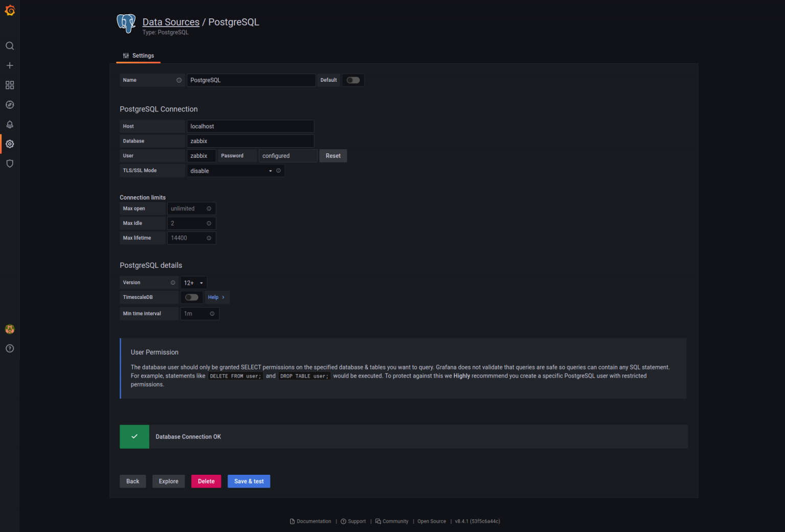Image resolution: width=785 pixels, height=532 pixels.
Task: Click the info icon in Max idle field
Action: (209, 223)
